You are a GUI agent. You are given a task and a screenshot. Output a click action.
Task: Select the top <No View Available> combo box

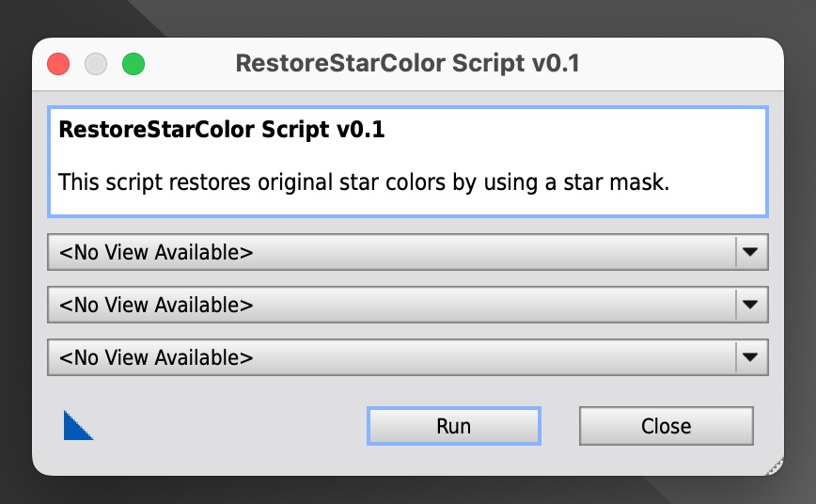[407, 252]
